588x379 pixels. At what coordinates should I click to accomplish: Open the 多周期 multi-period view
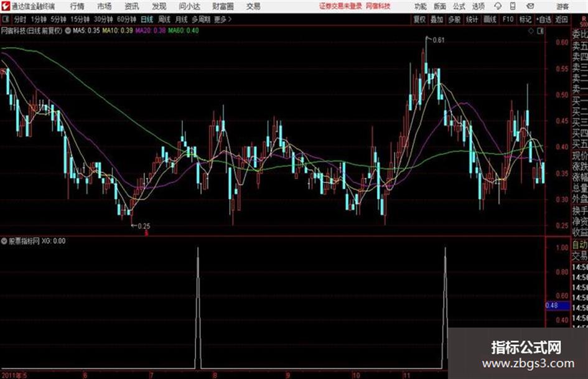tap(201, 19)
